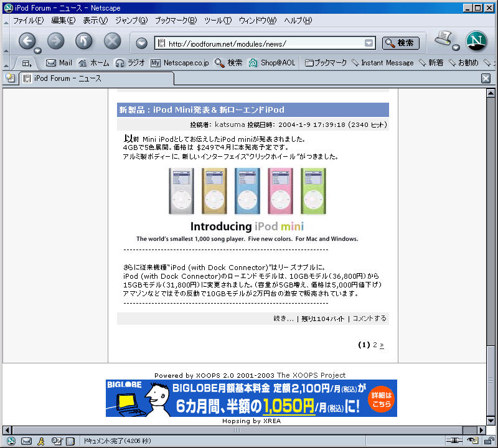The width and height of the screenshot is (498, 448).
Task: Click the 検索 search button next to URL
Action: pyautogui.click(x=401, y=43)
